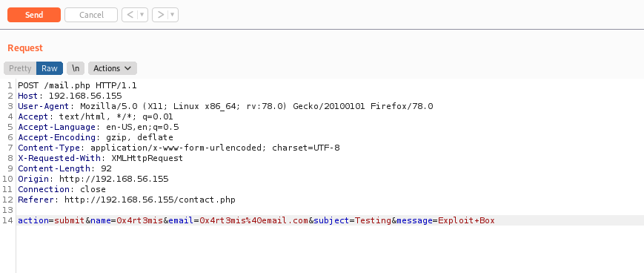Switch to the Pretty view tab
Image resolution: width=644 pixels, height=273 pixels.
pyautogui.click(x=20, y=68)
